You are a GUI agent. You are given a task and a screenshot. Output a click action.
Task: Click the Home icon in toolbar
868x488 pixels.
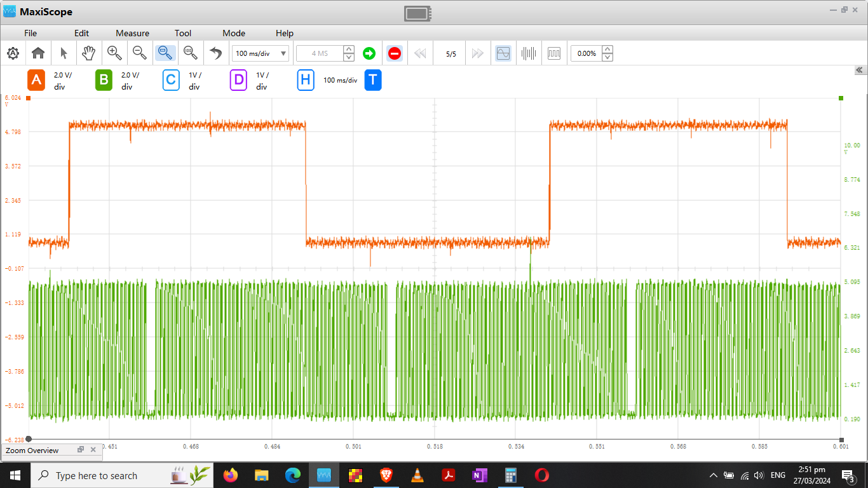[38, 53]
